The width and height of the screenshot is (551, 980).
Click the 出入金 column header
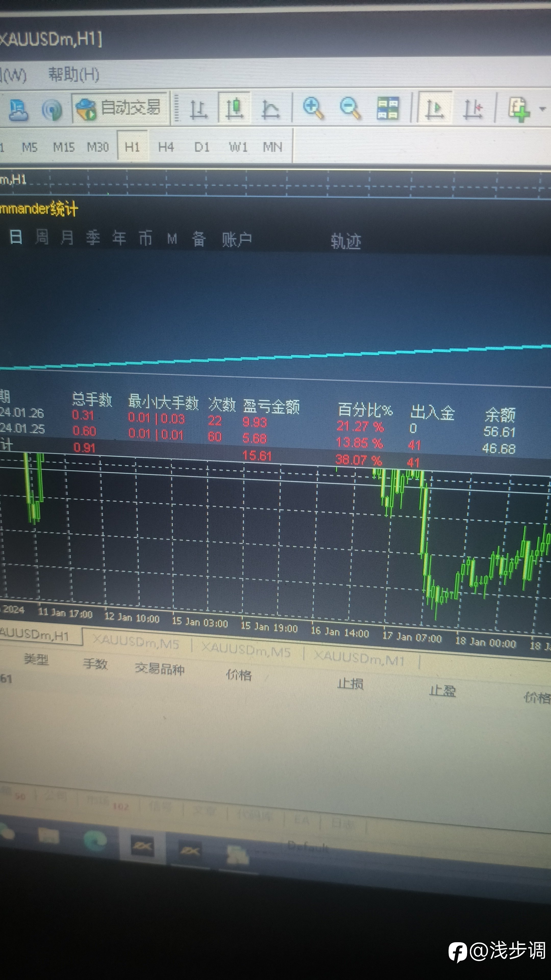433,412
